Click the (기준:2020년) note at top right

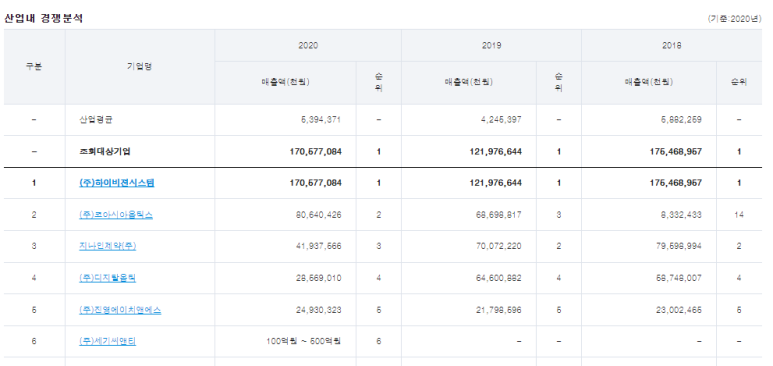coord(735,19)
